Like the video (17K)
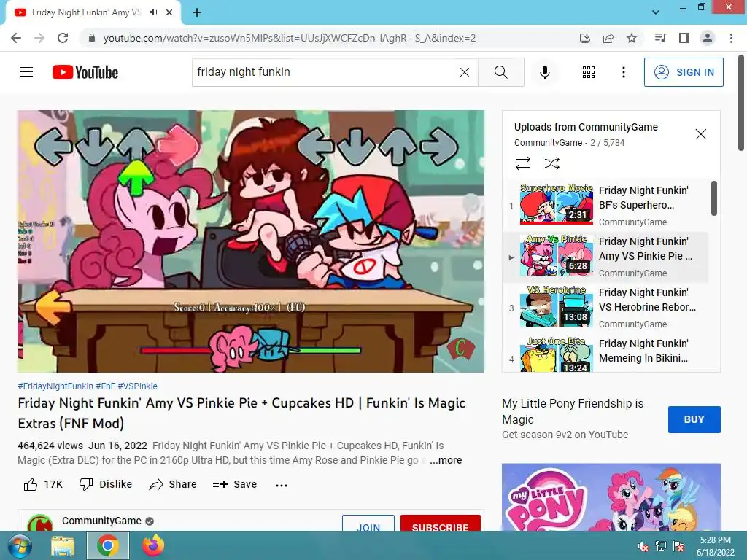 [43, 484]
